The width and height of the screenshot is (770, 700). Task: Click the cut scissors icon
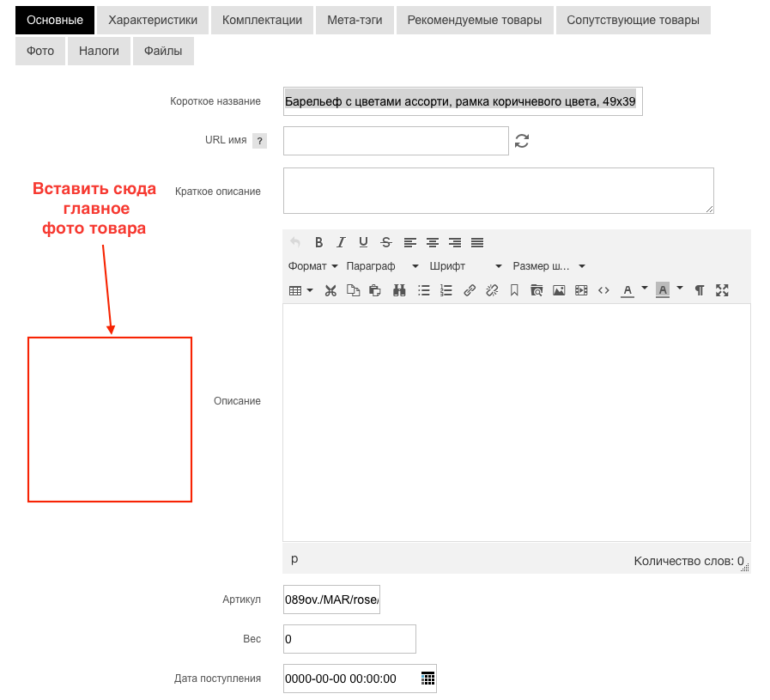click(330, 290)
